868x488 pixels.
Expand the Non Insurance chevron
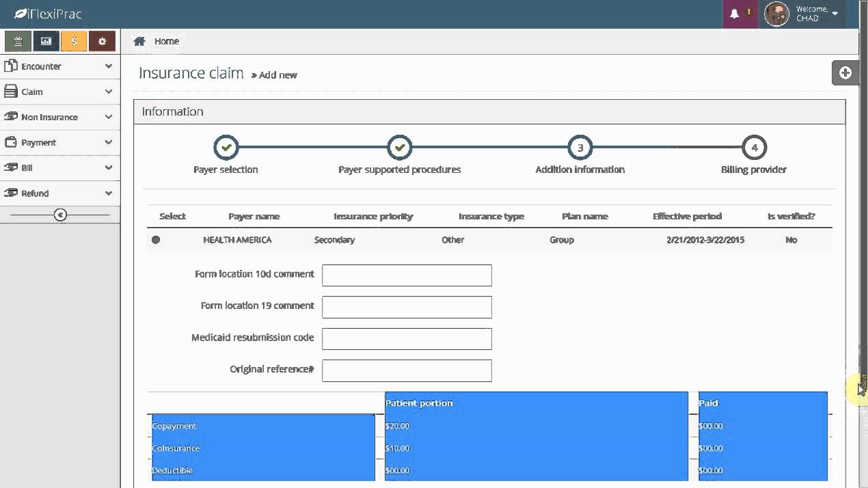click(x=109, y=117)
